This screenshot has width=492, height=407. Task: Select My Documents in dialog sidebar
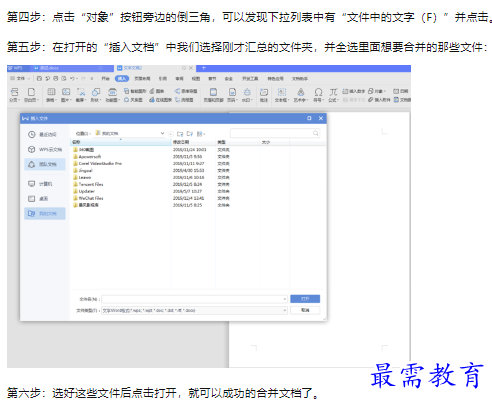click(45, 213)
